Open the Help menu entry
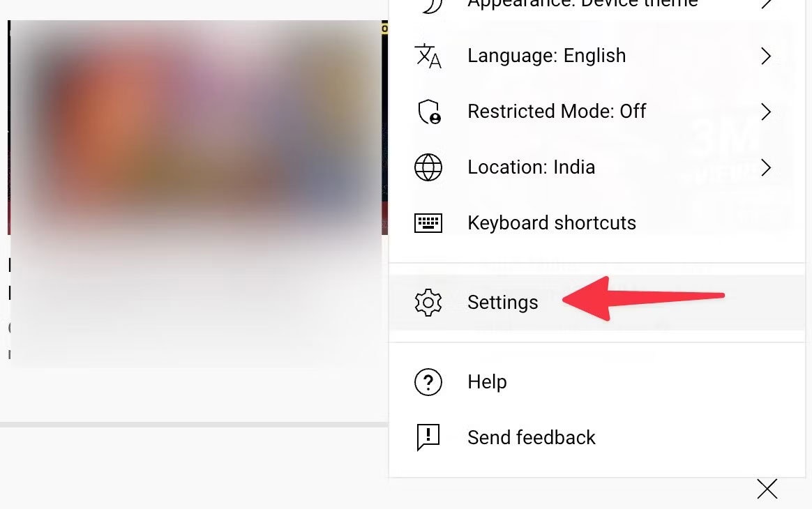The height and width of the screenshot is (509, 812). pyautogui.click(x=597, y=382)
